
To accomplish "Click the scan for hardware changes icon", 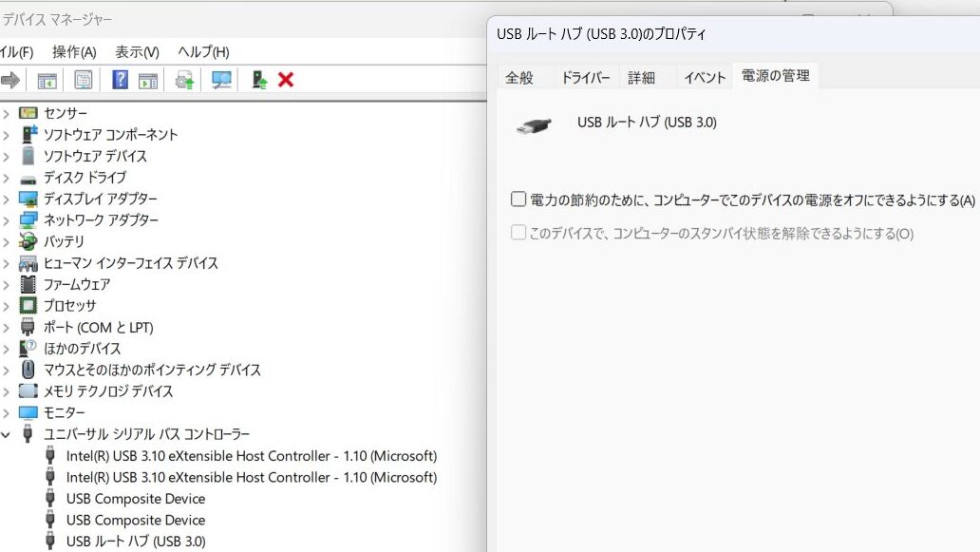I will [x=221, y=80].
